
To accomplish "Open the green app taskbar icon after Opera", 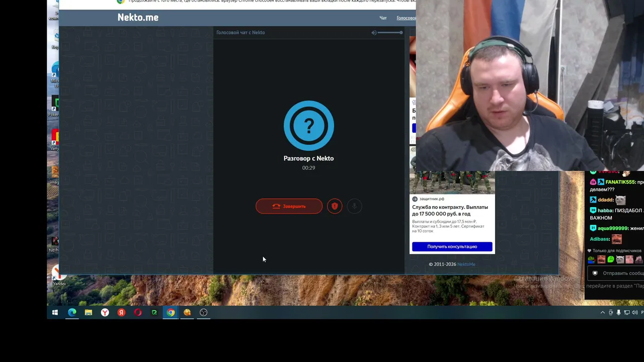I will [154, 313].
